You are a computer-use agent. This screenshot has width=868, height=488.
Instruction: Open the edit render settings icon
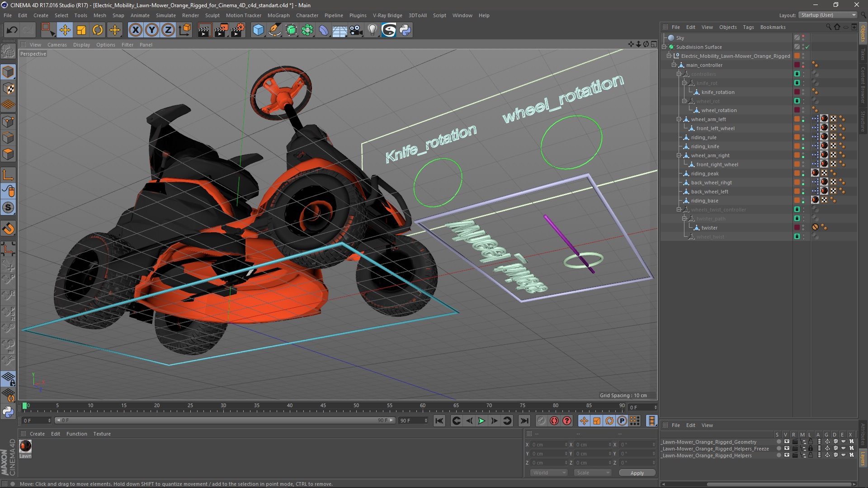237,30
